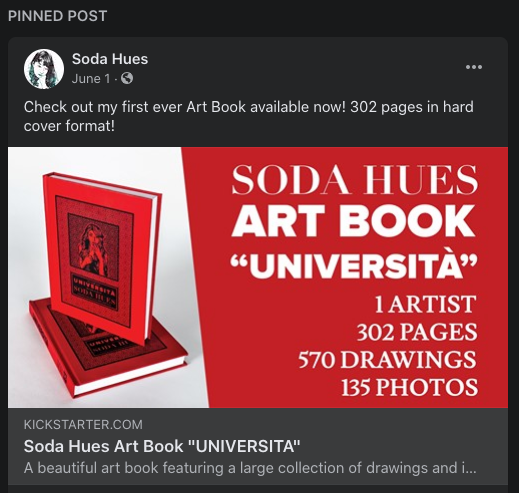Click the 302 PAGES line in banner
The height and width of the screenshot is (493, 519).
point(417,332)
